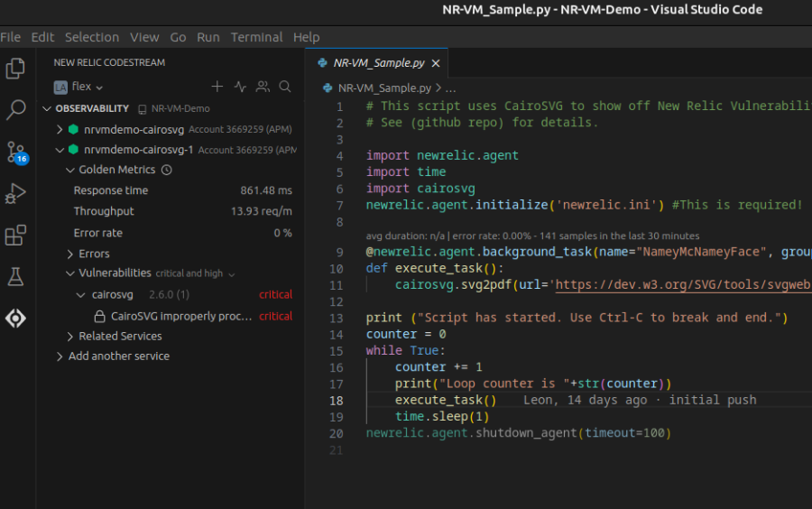The height and width of the screenshot is (509, 812).
Task: Click 'counter = 0' on line 14
Action: click(405, 334)
